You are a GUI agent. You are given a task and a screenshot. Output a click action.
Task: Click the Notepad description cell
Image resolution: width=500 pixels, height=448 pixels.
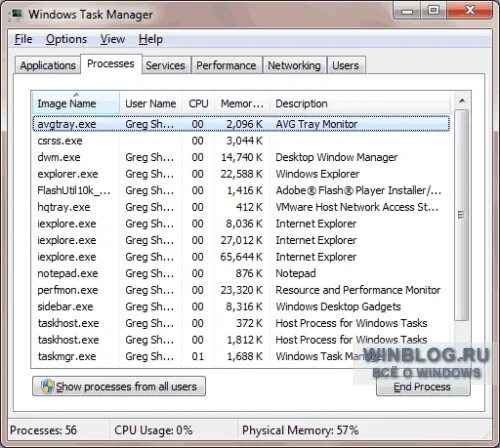(x=296, y=273)
